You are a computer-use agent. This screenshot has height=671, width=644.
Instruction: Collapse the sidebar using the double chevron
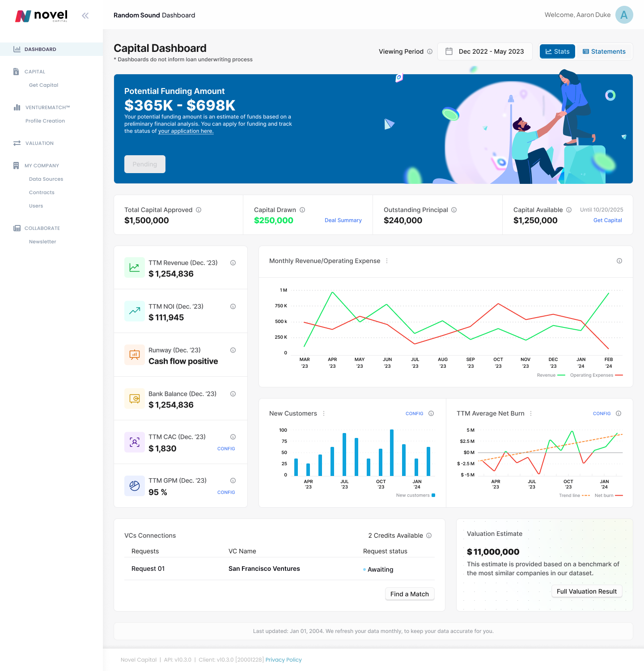pyautogui.click(x=85, y=15)
